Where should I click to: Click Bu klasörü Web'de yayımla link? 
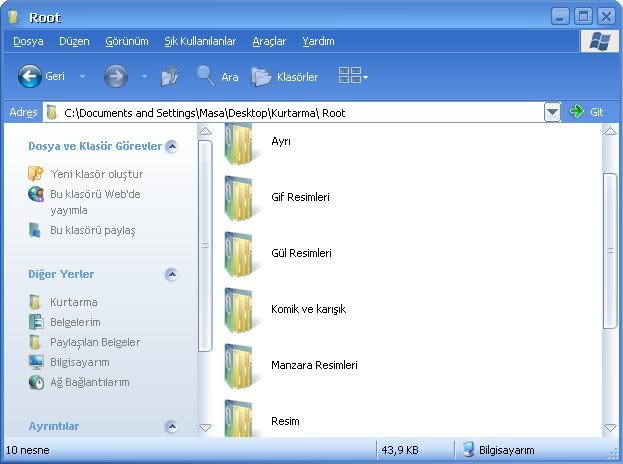95,202
